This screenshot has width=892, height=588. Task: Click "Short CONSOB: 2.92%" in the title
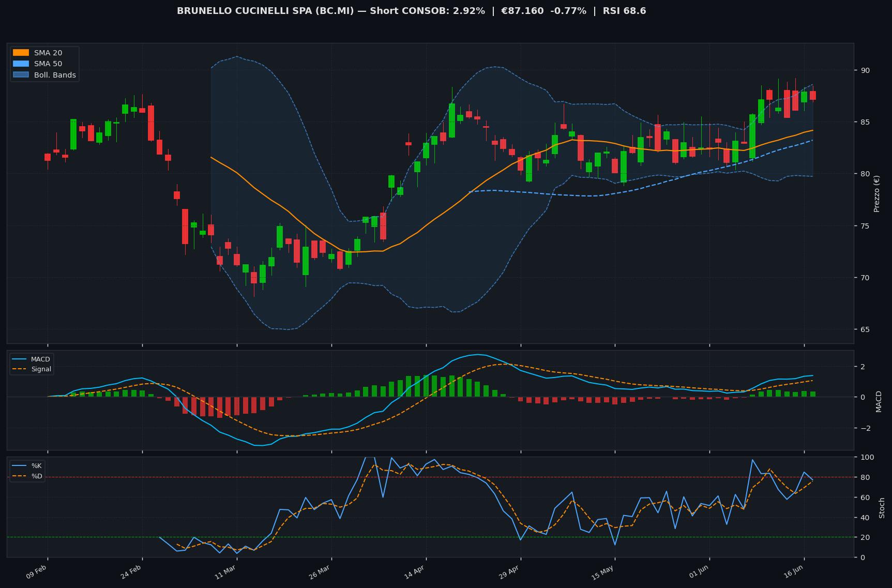pos(428,11)
